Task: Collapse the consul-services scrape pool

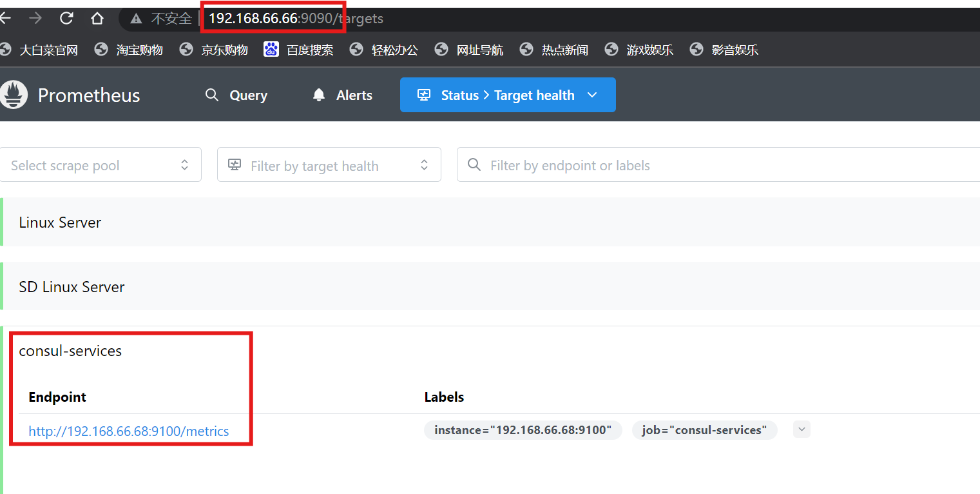Action: click(71, 351)
